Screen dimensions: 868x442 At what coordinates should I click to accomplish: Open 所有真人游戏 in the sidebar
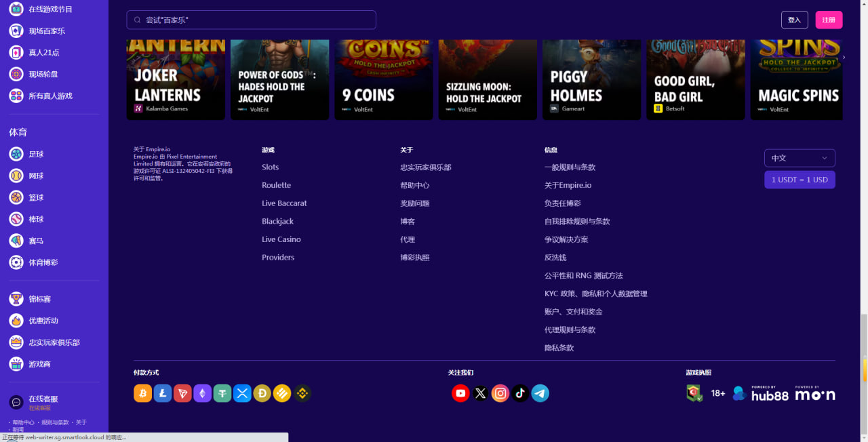click(50, 96)
